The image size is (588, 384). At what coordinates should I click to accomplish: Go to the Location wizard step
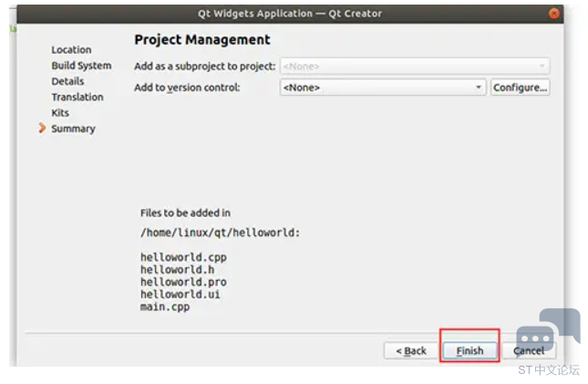tap(71, 50)
